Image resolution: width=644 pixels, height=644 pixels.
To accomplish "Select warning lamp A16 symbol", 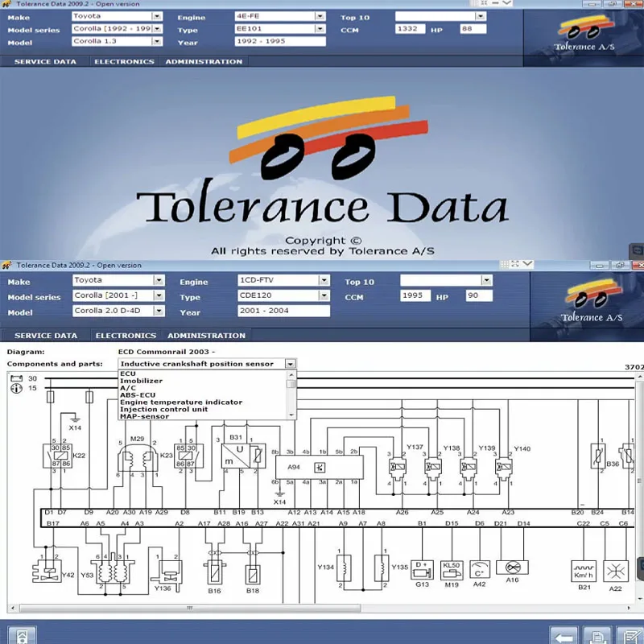I will pyautogui.click(x=512, y=568).
